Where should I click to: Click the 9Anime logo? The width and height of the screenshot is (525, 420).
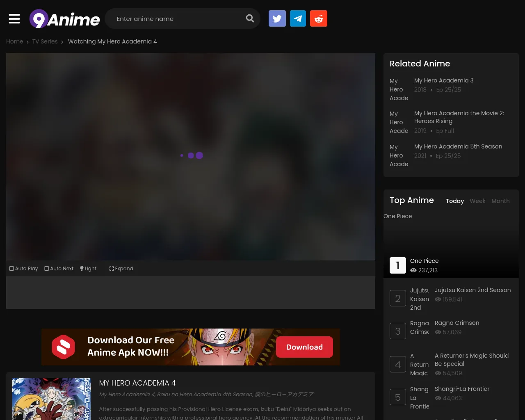coord(65,19)
